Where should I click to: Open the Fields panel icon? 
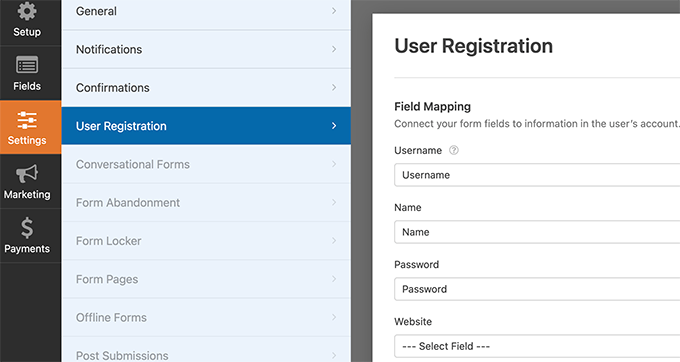point(27,65)
